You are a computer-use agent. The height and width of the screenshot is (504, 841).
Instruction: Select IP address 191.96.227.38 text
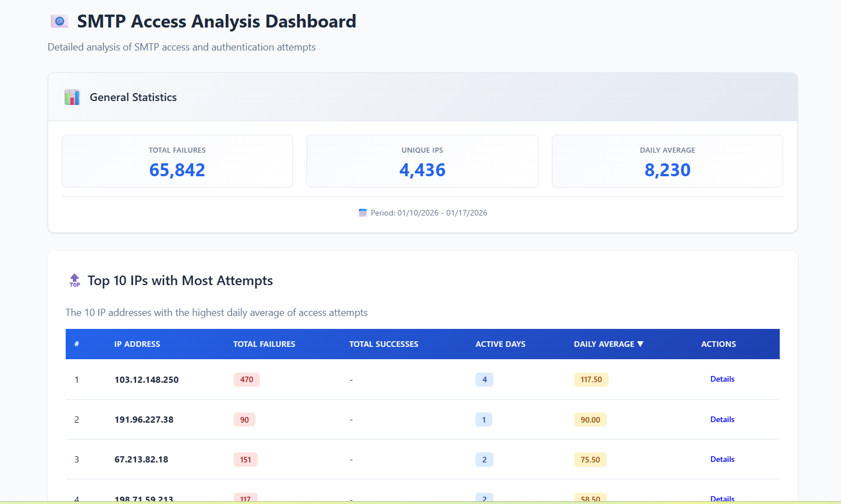(144, 420)
